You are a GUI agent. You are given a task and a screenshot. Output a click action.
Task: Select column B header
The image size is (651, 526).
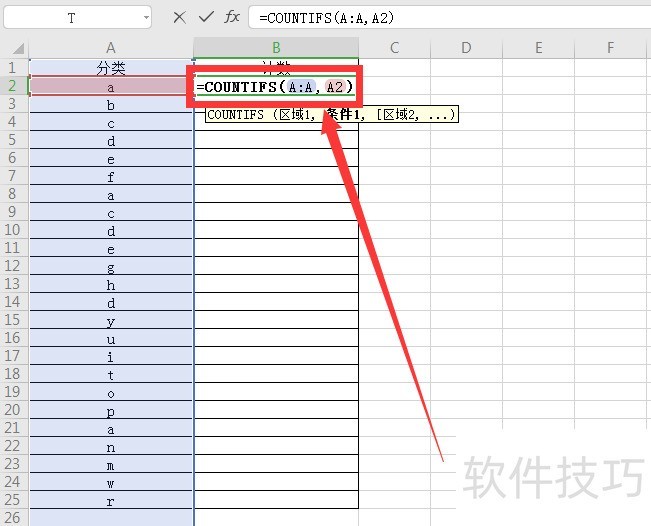[x=276, y=48]
